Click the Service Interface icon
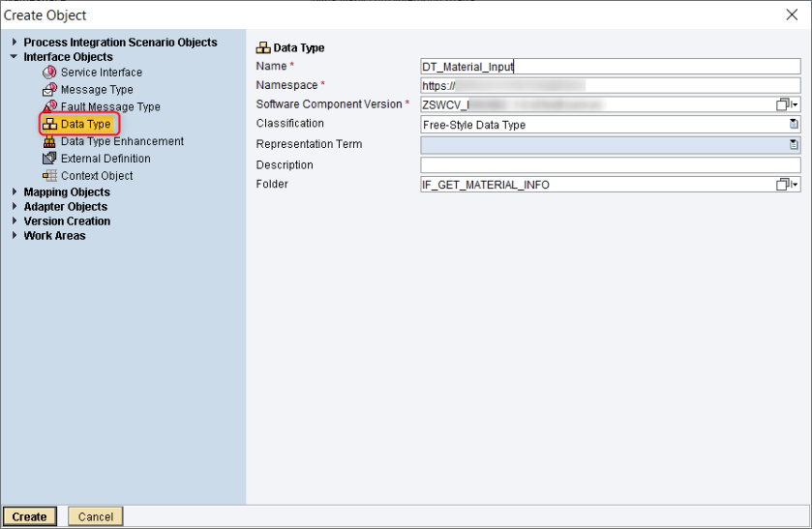The height and width of the screenshot is (529, 812). pos(49,73)
